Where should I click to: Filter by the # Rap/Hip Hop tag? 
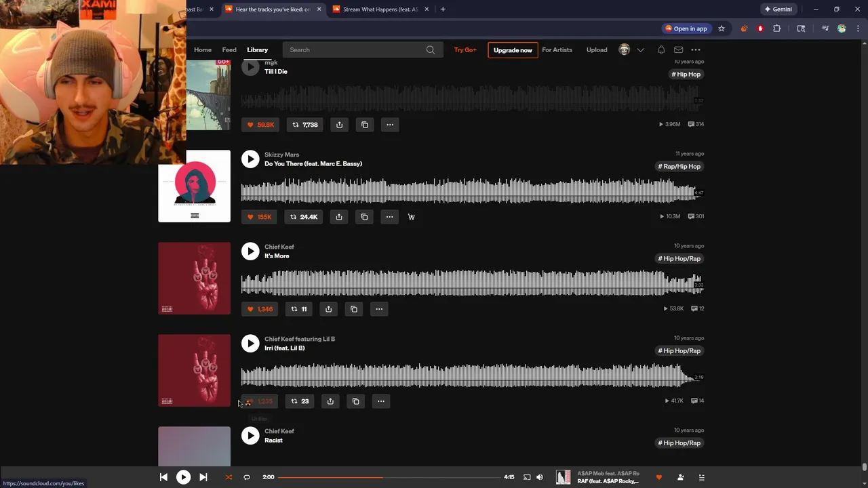[x=679, y=166]
